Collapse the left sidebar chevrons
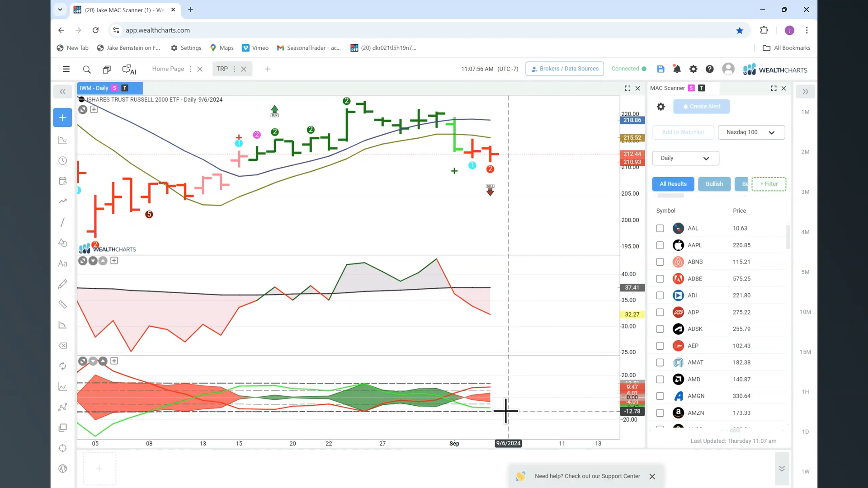 [x=63, y=92]
